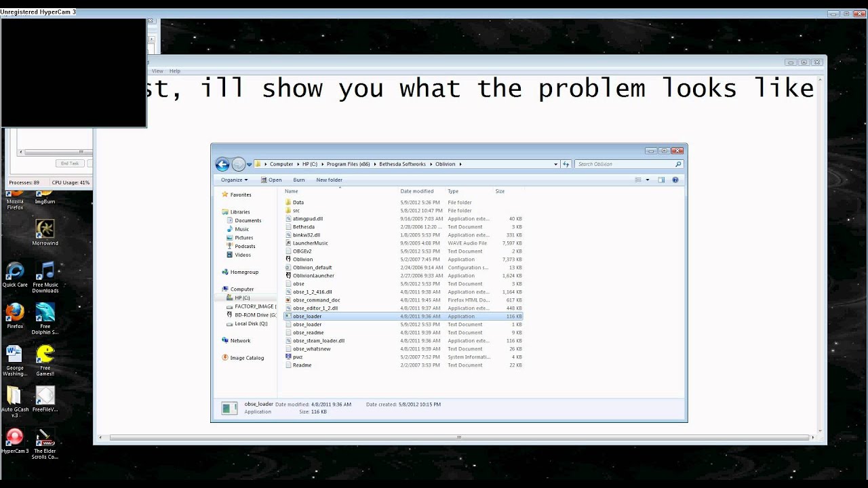Click Open in the Explorer toolbar
This screenshot has height=488, width=868.
[x=271, y=180]
